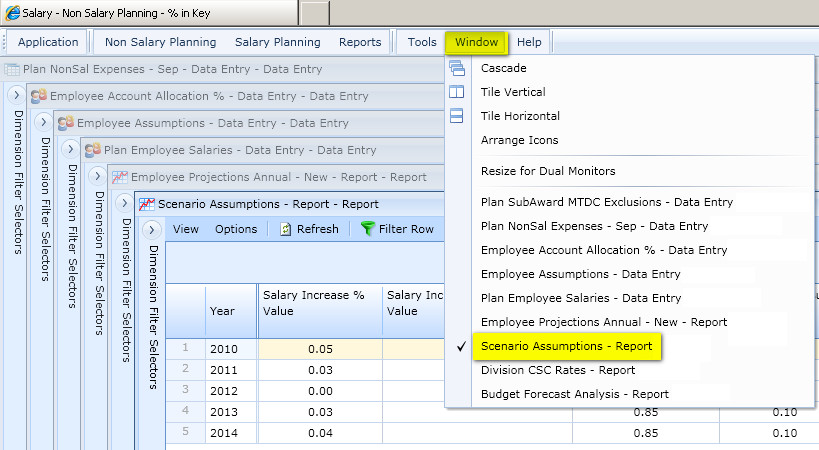Select the Salary - Non Salary Planning browser tab
This screenshot has width=819, height=450.
point(149,13)
